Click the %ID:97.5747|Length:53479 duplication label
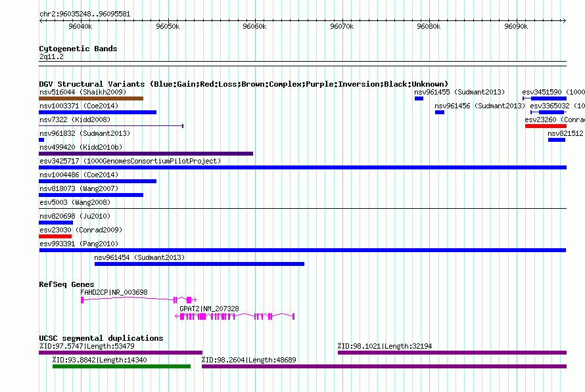This screenshot has height=392, width=585. pyautogui.click(x=87, y=346)
